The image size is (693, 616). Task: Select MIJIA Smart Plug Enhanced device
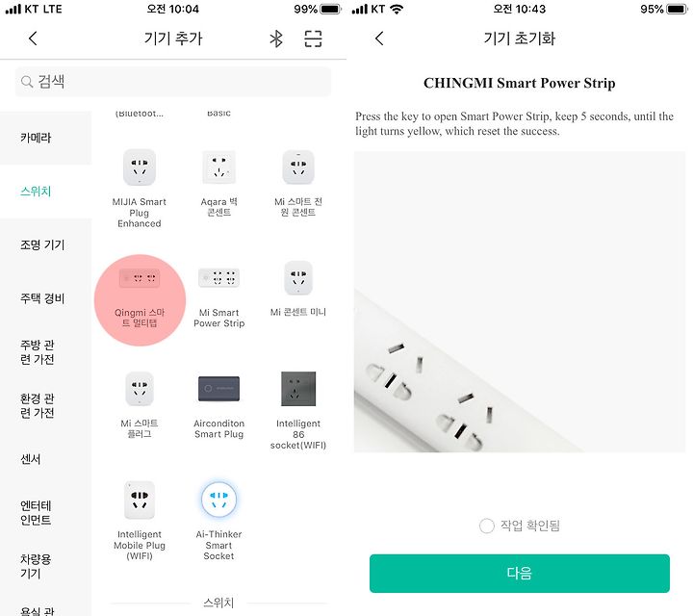pyautogui.click(x=140, y=189)
